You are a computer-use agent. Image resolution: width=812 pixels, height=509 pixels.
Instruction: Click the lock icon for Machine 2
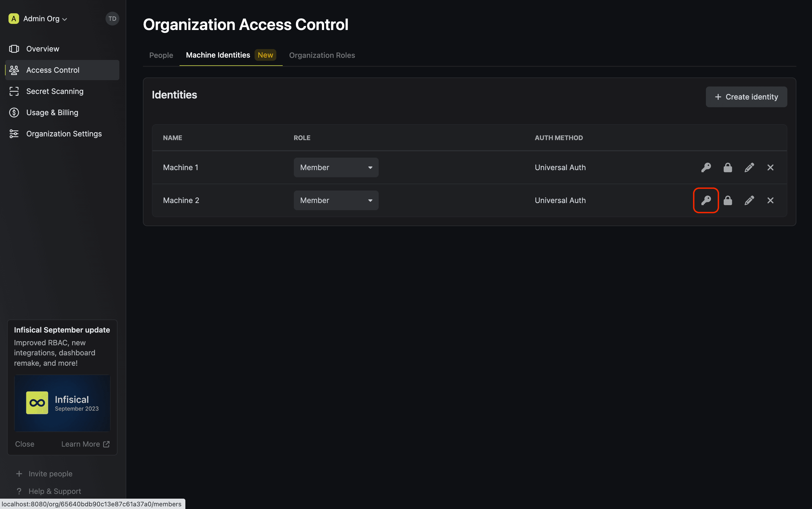tap(728, 200)
